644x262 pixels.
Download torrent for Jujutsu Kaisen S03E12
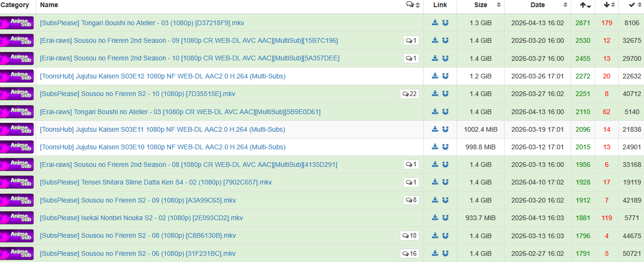tap(435, 76)
